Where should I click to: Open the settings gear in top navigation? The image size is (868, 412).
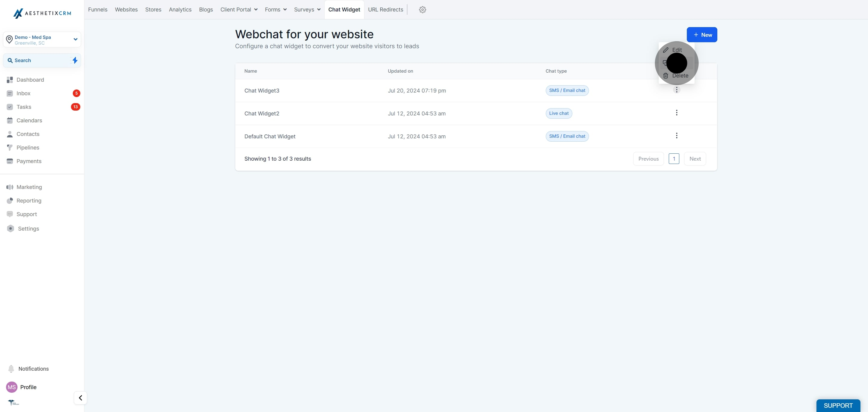click(x=422, y=10)
